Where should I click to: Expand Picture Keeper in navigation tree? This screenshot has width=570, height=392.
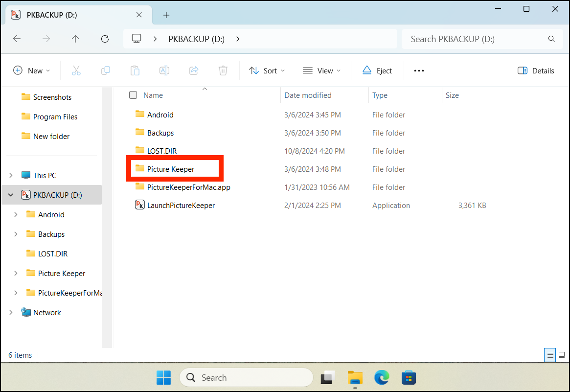pyautogui.click(x=16, y=273)
